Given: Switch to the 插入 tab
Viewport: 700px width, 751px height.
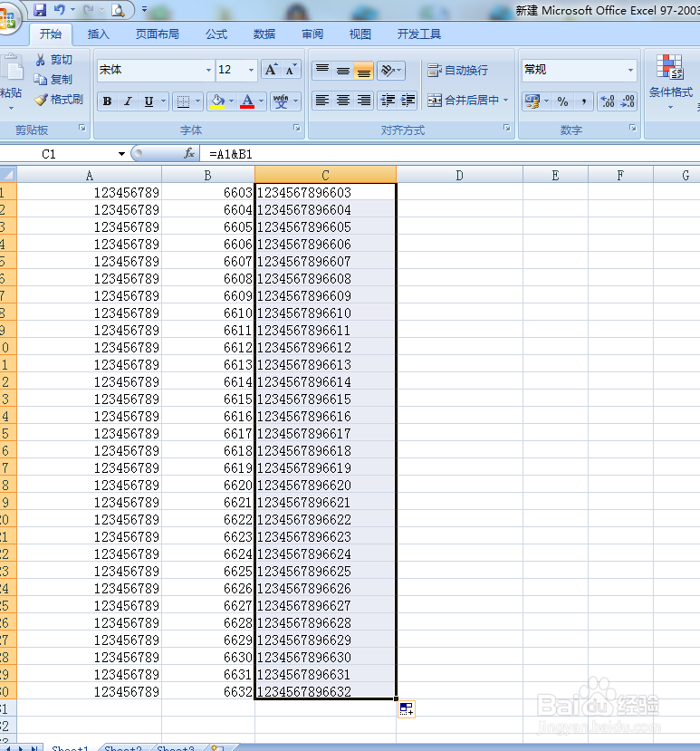Looking at the screenshot, I should coord(99,34).
